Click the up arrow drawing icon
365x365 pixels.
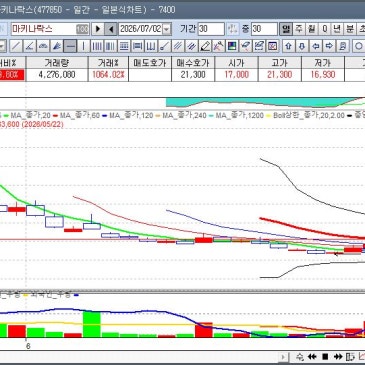pos(288,46)
